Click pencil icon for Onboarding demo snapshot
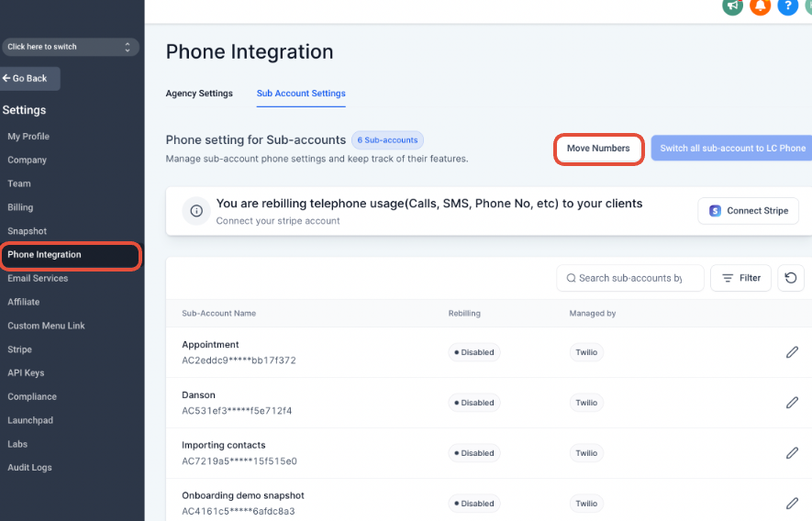812x521 pixels. pos(792,504)
